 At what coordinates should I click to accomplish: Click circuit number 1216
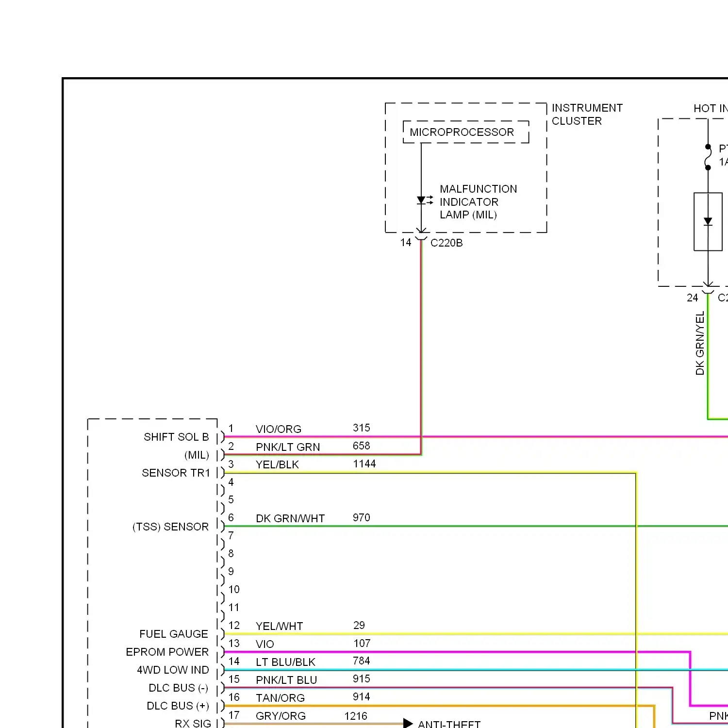click(356, 716)
